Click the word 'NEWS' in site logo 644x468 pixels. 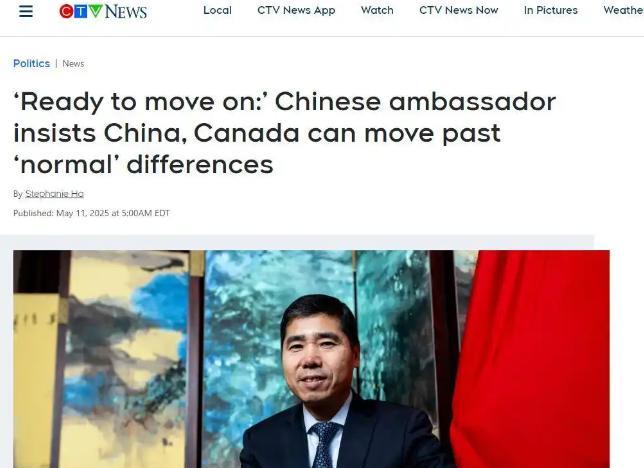tap(126, 12)
